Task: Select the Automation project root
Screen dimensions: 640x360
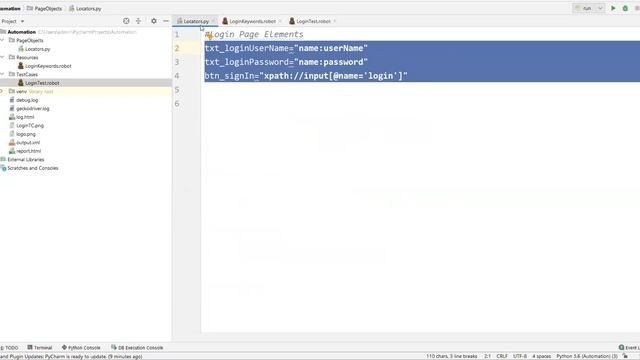Action: pyautogui.click(x=21, y=32)
